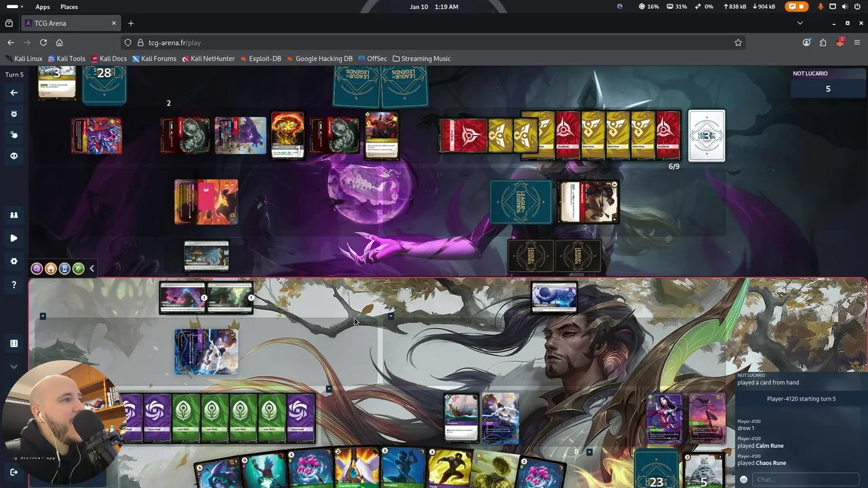Click opponent's white League of Legends card back

[707, 136]
